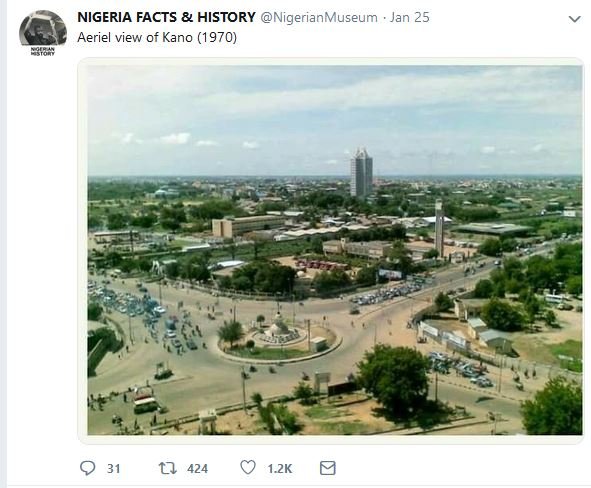This screenshot has width=591, height=488.
Task: Open the NIGERIA FACTS & HISTORY profile name
Action: coord(166,17)
